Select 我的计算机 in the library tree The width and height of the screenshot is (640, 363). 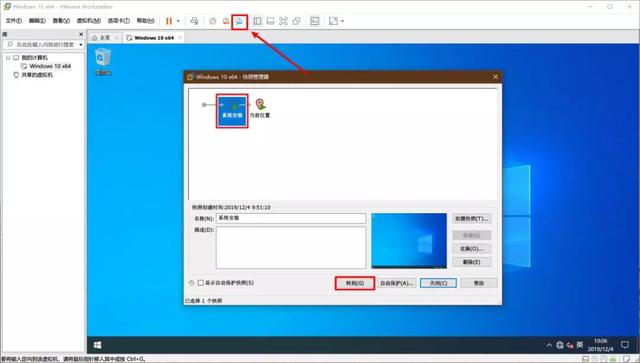tap(34, 58)
